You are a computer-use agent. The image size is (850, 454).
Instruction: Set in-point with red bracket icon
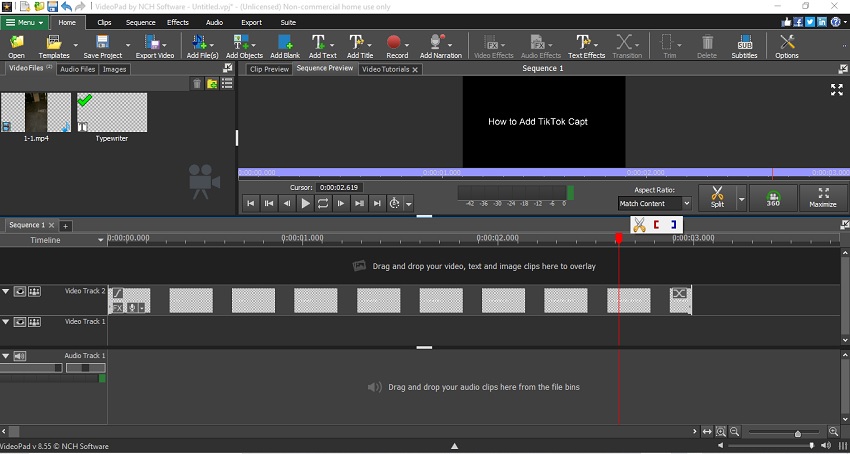(x=656, y=225)
